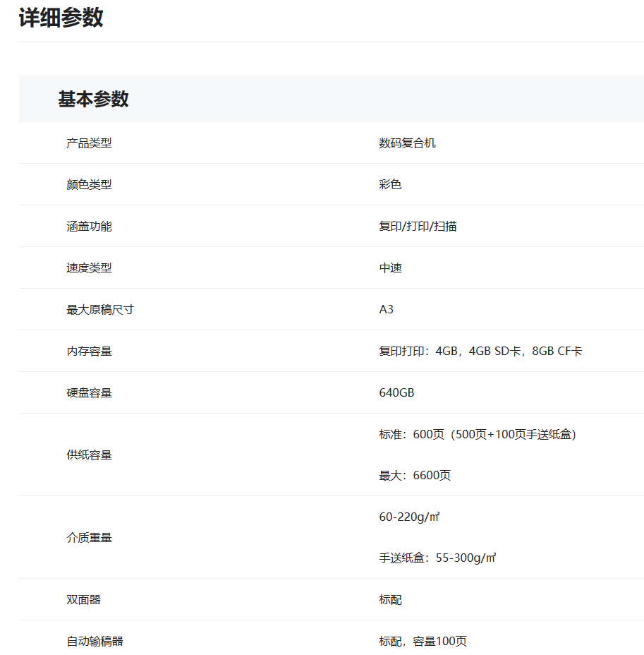Select the 基本参数 section header
Image resolution: width=644 pixels, height=655 pixels.
93,99
